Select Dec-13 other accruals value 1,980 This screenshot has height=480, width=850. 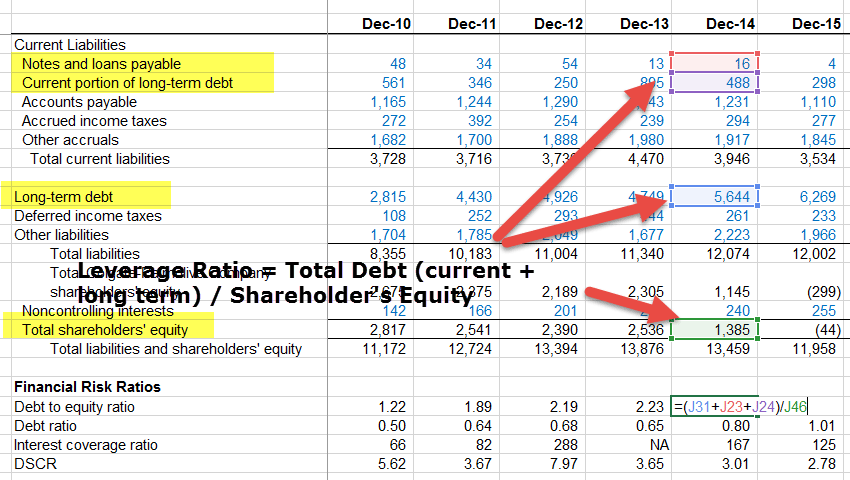point(646,139)
